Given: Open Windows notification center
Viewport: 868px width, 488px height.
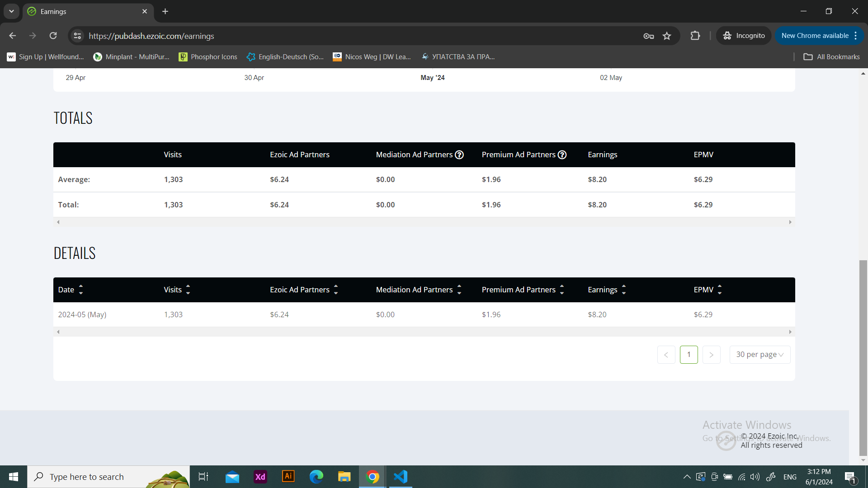Looking at the screenshot, I should point(850,477).
